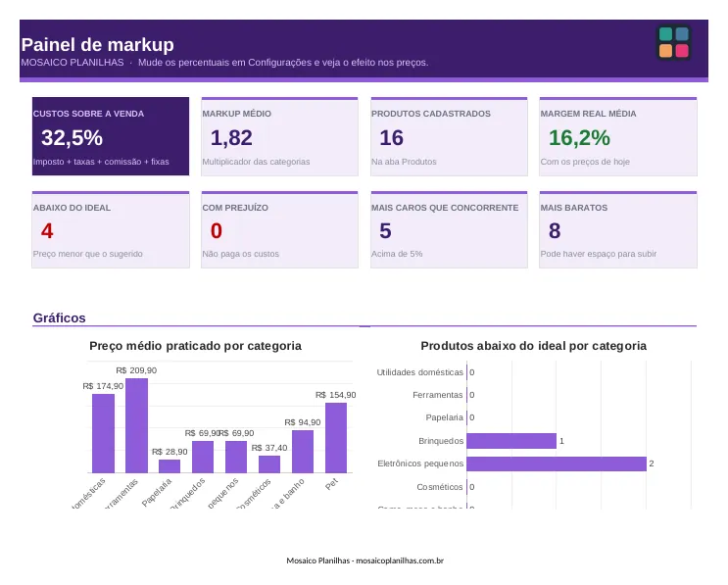Click the 'Produtos abaixo do ideal por categoria' title
This screenshot has height=585, width=728.
[533, 346]
